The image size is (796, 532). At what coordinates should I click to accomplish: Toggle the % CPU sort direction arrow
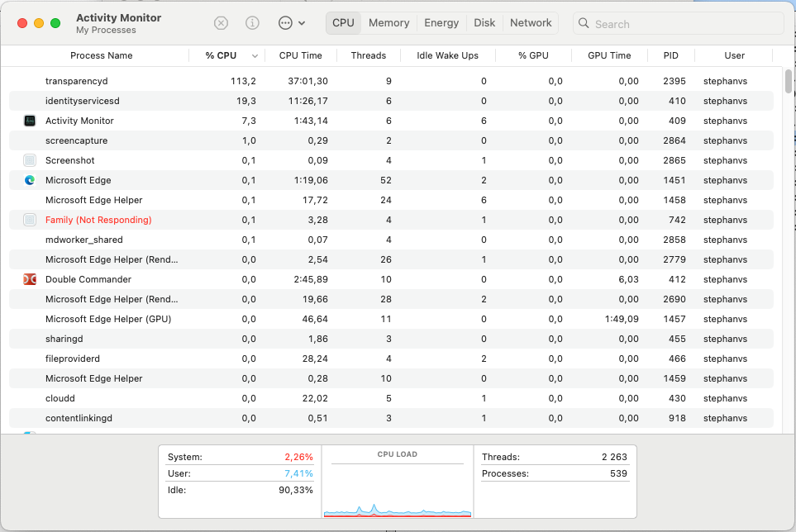click(x=255, y=56)
